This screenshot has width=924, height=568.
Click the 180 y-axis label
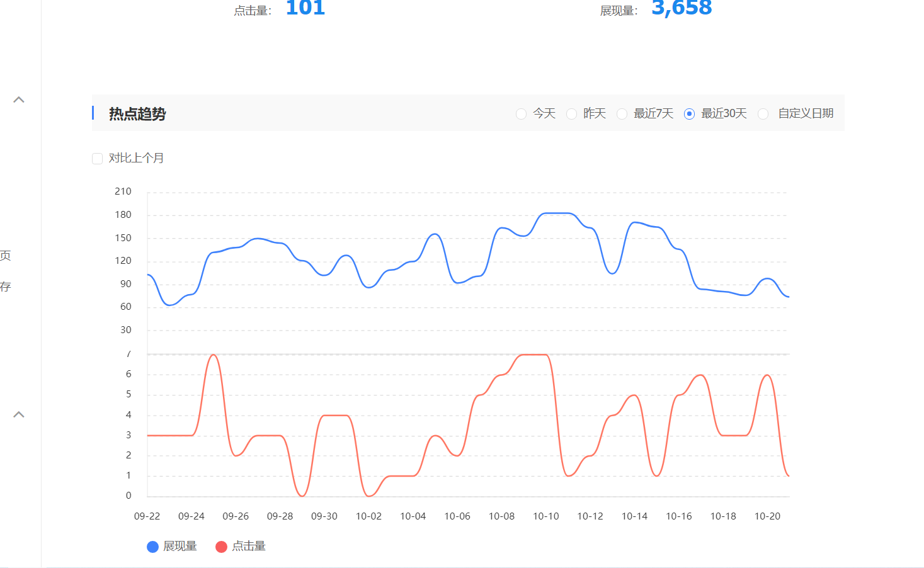click(x=123, y=215)
